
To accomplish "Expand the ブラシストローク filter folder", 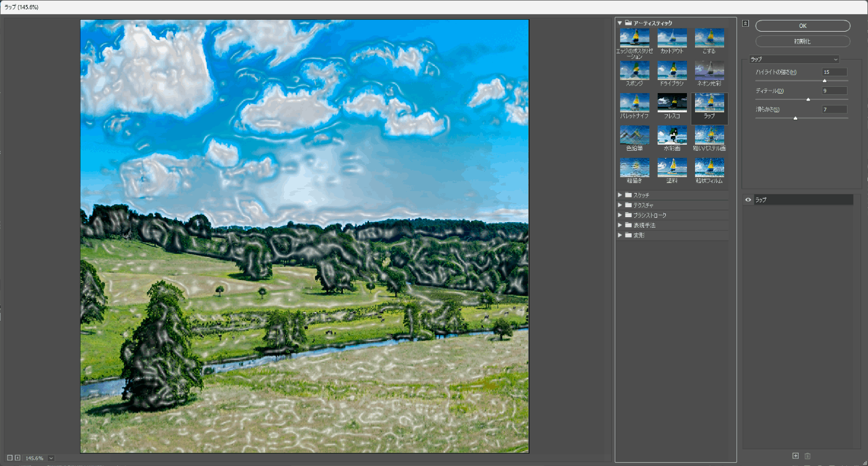I will click(x=620, y=215).
